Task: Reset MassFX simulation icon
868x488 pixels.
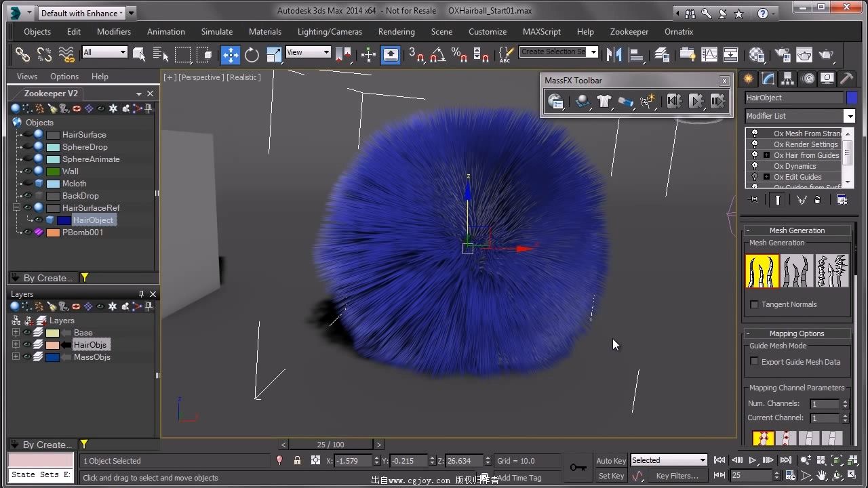Action: 674,102
